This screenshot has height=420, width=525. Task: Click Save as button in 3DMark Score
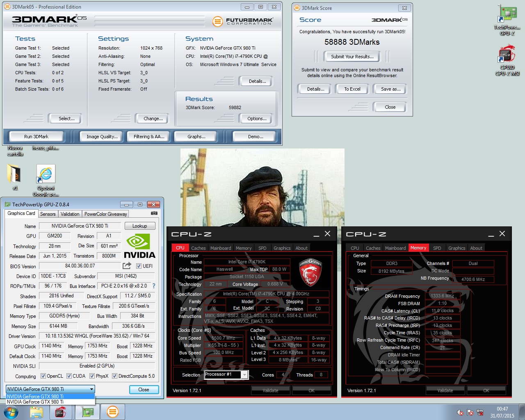click(391, 89)
